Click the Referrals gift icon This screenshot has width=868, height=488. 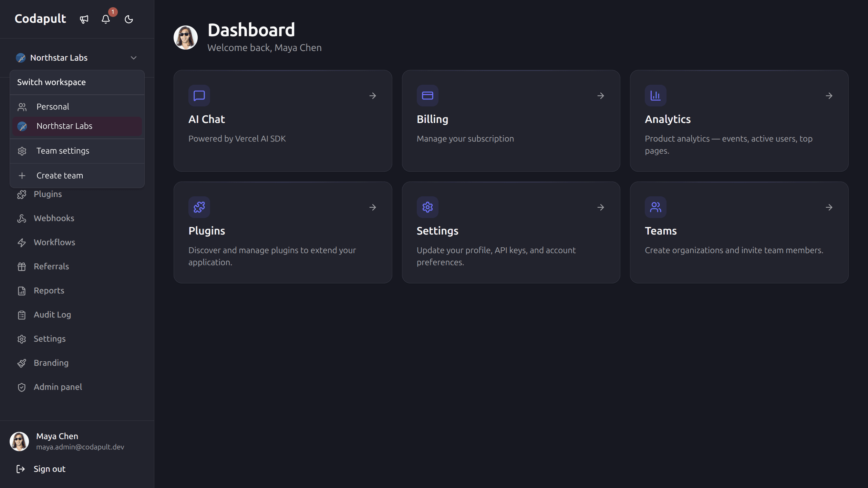click(22, 267)
